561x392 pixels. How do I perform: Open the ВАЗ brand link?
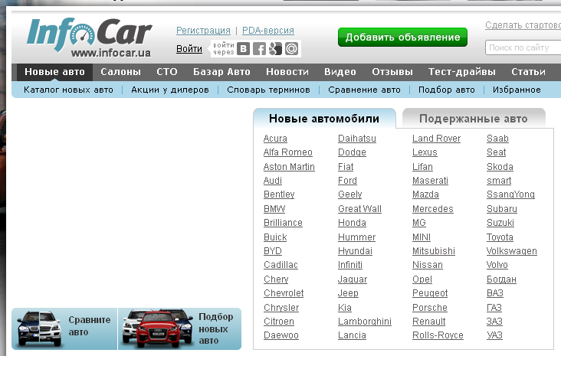495,293
